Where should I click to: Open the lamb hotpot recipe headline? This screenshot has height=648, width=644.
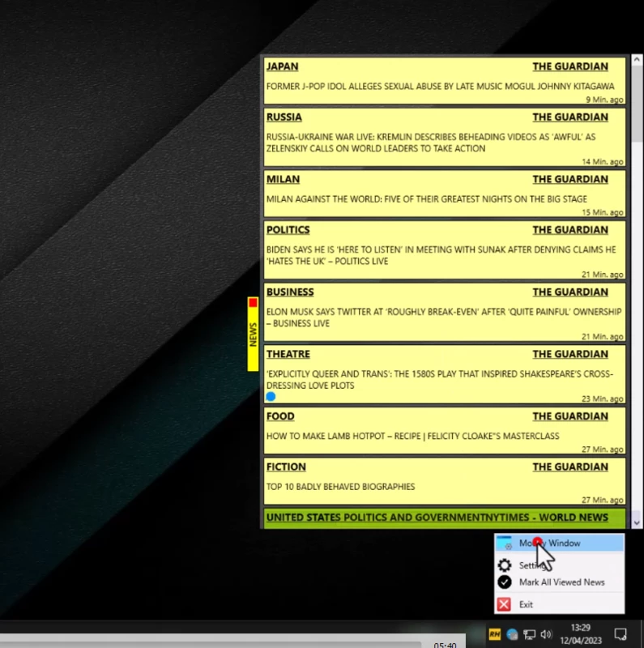click(x=413, y=436)
